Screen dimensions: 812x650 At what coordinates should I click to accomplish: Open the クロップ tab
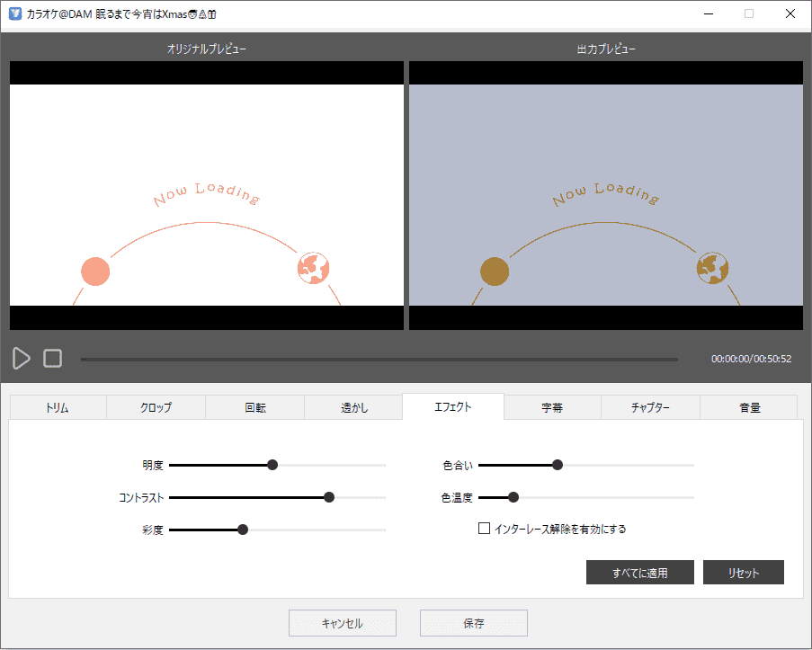tap(156, 407)
